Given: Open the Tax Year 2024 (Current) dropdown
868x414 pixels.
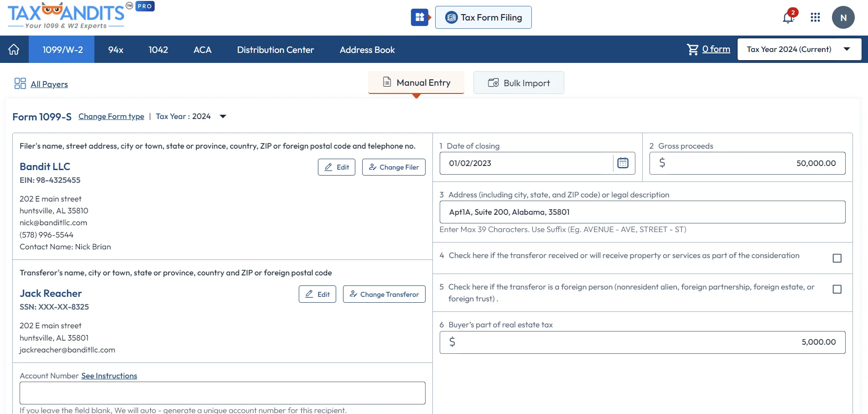Looking at the screenshot, I should pos(799,49).
